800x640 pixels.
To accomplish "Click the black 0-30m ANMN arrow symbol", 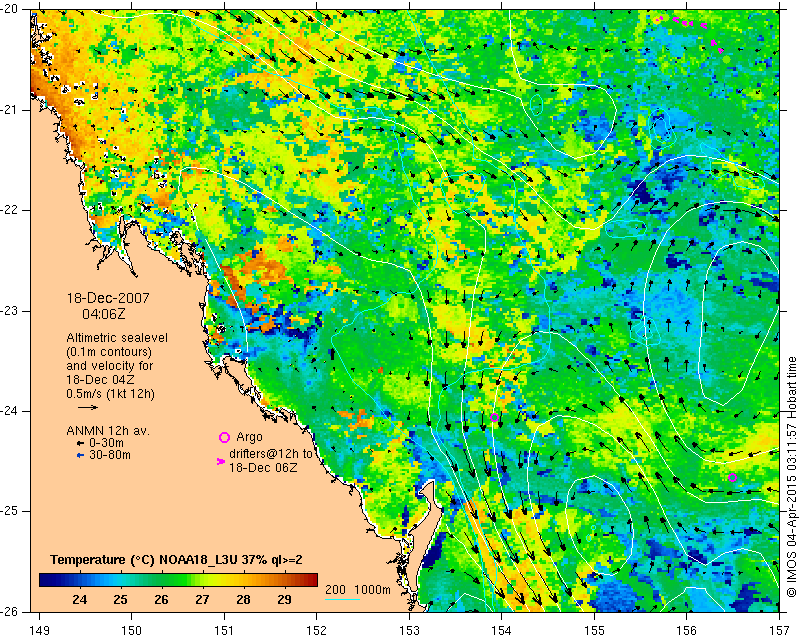I will point(80,444).
